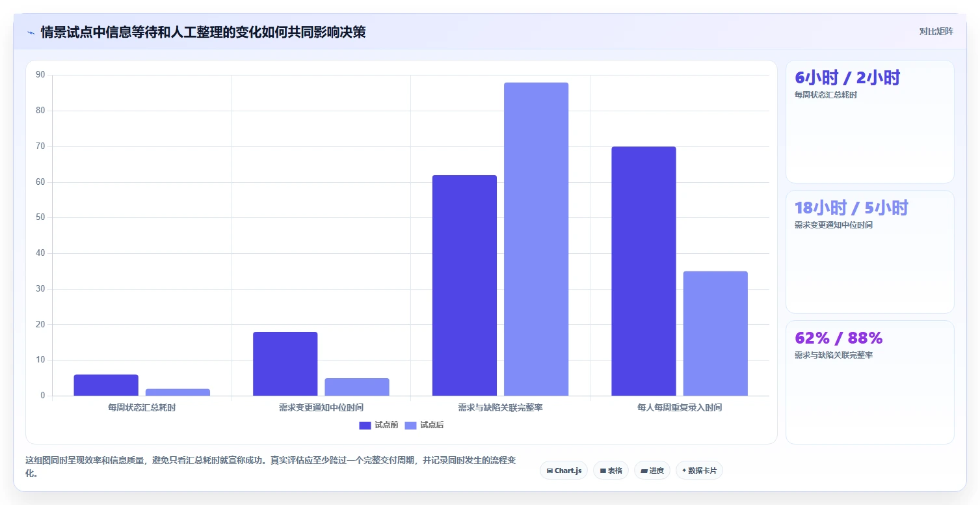Screen dimensions: 980x505
Task: Click the x-axis label 需求变更通知中位时间
Action: 321,408
